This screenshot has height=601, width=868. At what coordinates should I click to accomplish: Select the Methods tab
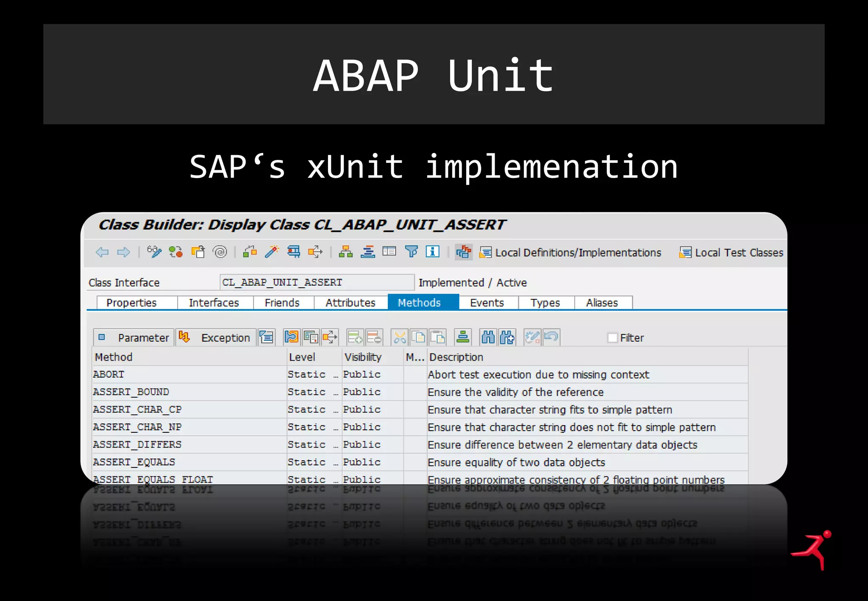pyautogui.click(x=423, y=303)
